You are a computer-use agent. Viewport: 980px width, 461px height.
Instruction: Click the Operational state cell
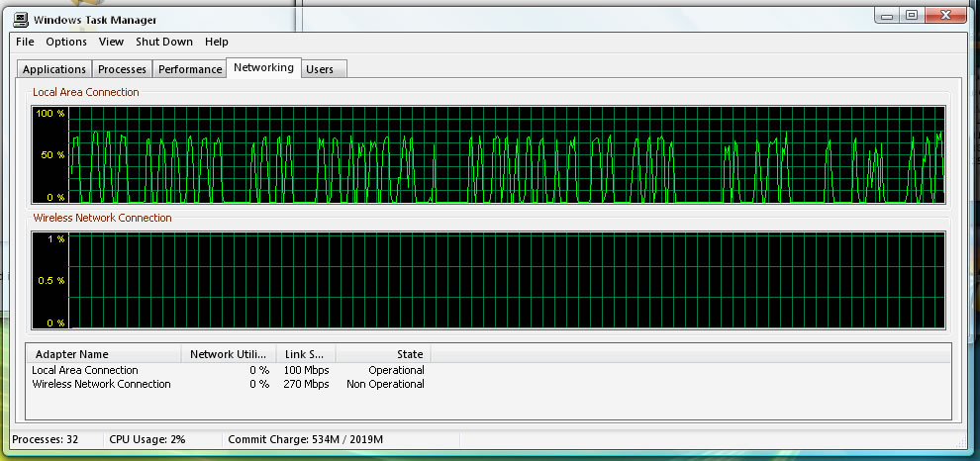pos(396,370)
